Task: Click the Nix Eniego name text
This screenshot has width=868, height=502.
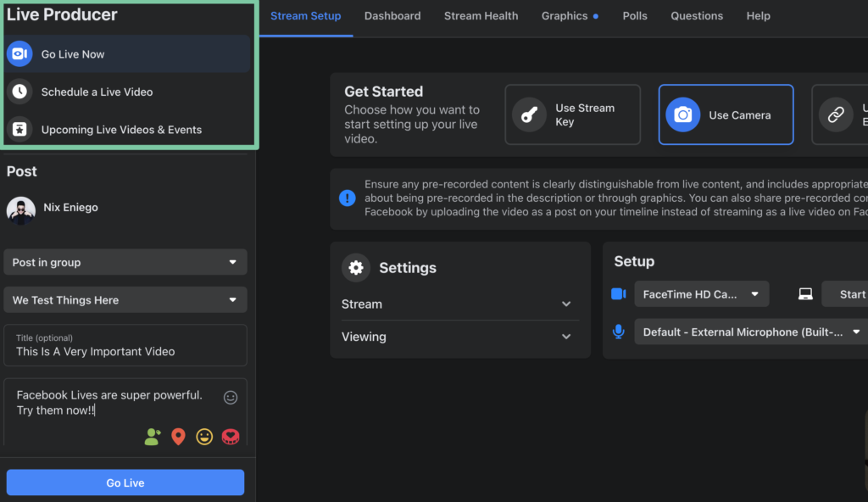Action: (x=70, y=207)
